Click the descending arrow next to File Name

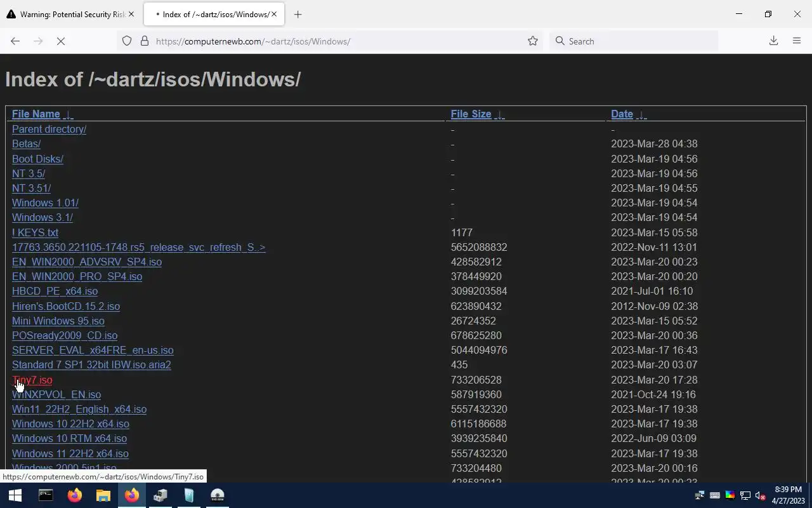pyautogui.click(x=68, y=115)
